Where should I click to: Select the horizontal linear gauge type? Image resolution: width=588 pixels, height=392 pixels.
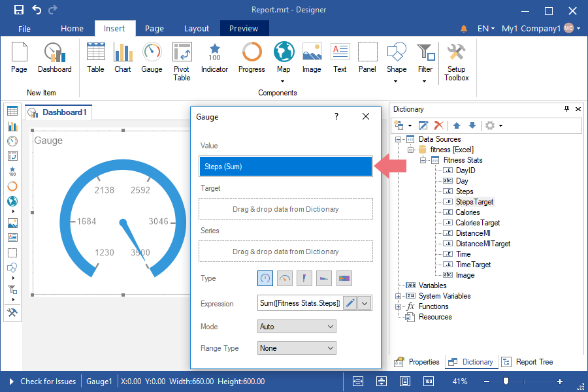[324, 278]
